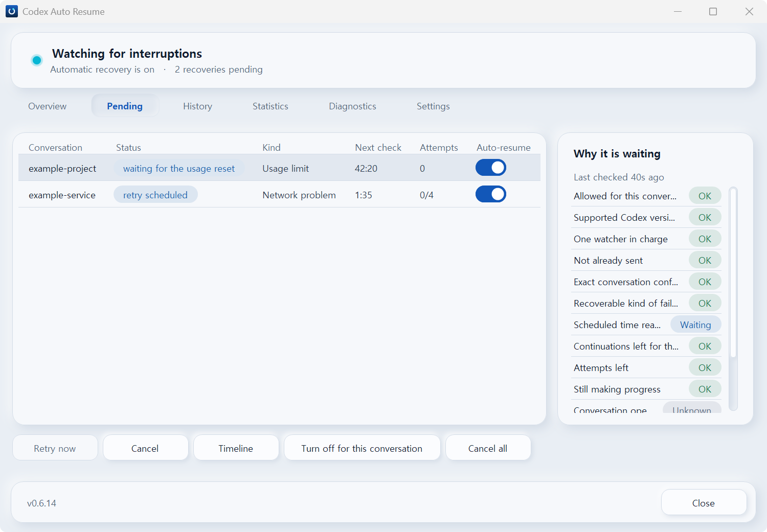Open the History tab
Viewport: 767px width, 532px height.
pos(198,106)
